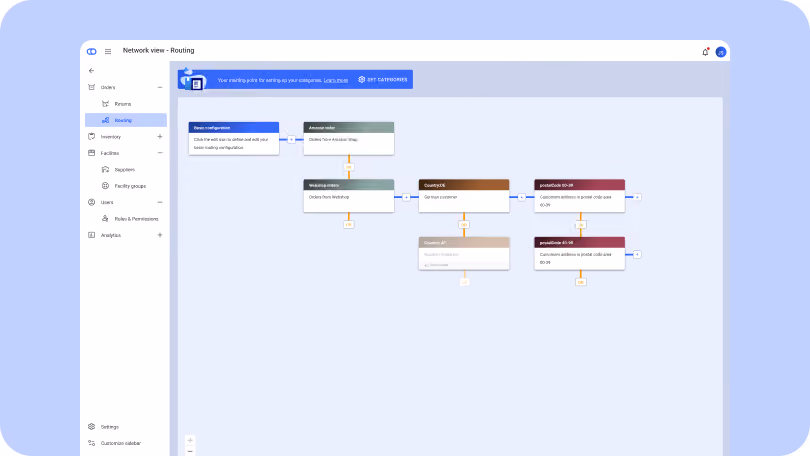Viewport: 810px width, 456px height.
Task: Collapse the Facilities section
Action: [x=160, y=153]
